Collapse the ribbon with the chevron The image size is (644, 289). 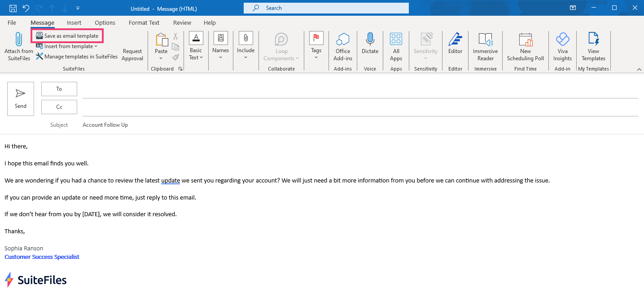click(639, 69)
